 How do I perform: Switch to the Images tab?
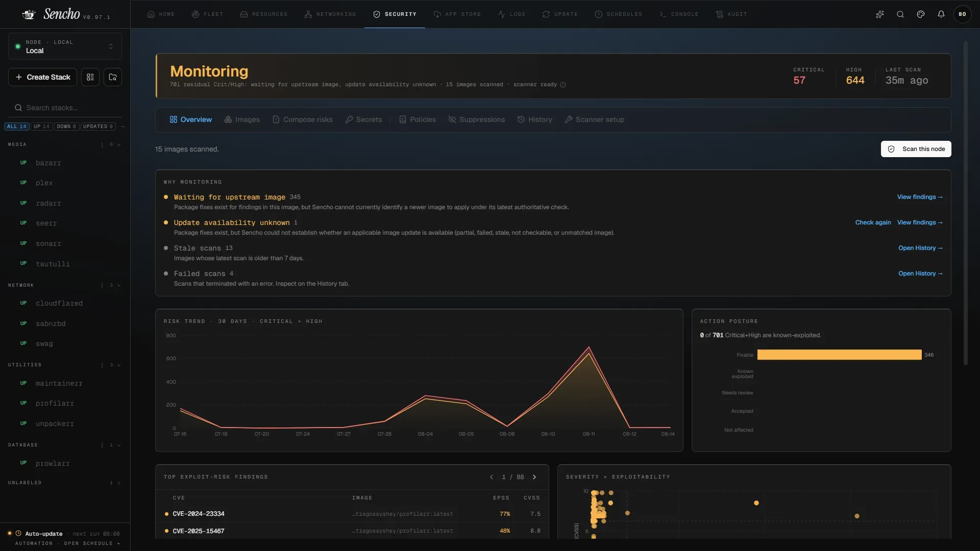click(x=242, y=120)
